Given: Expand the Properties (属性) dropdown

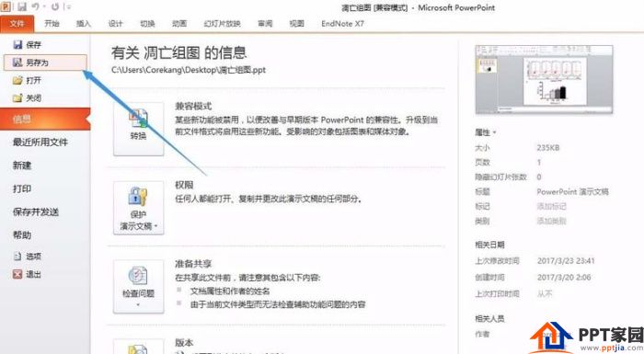Looking at the screenshot, I should (x=486, y=132).
